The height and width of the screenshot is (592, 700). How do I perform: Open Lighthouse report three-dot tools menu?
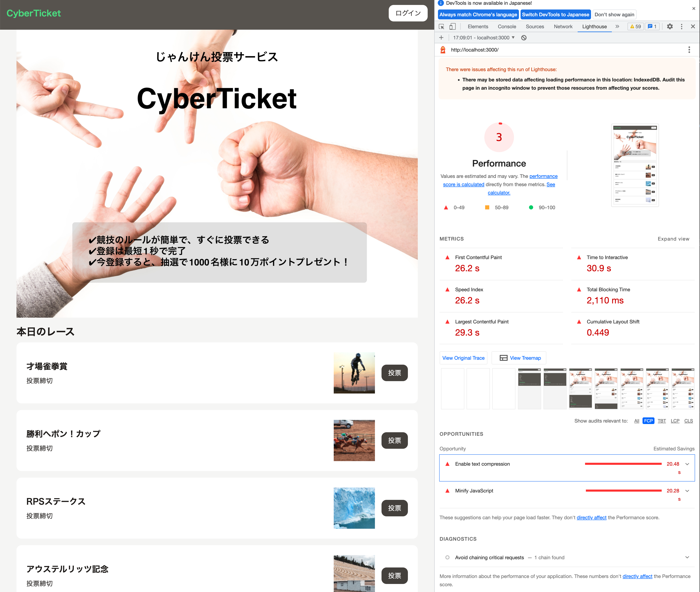689,50
